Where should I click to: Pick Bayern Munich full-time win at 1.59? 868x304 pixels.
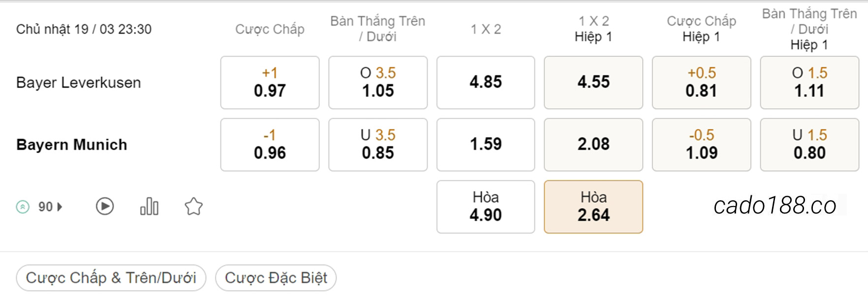tap(486, 144)
